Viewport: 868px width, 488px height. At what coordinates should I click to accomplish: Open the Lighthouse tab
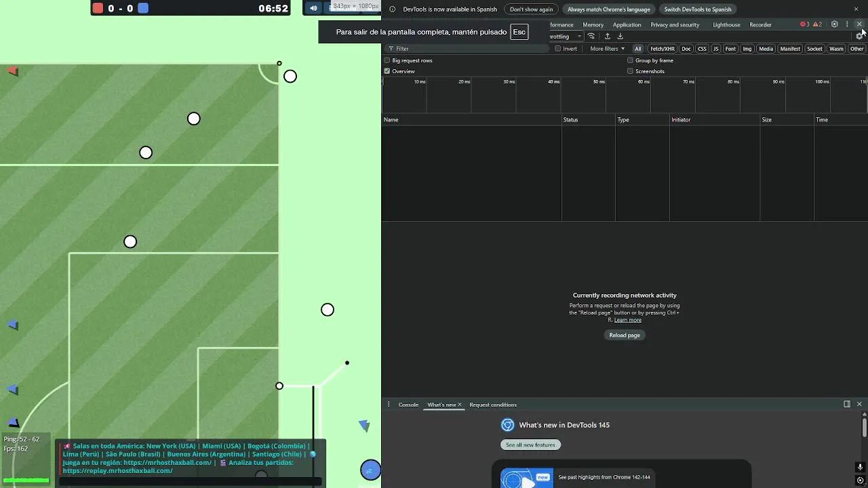(x=726, y=24)
